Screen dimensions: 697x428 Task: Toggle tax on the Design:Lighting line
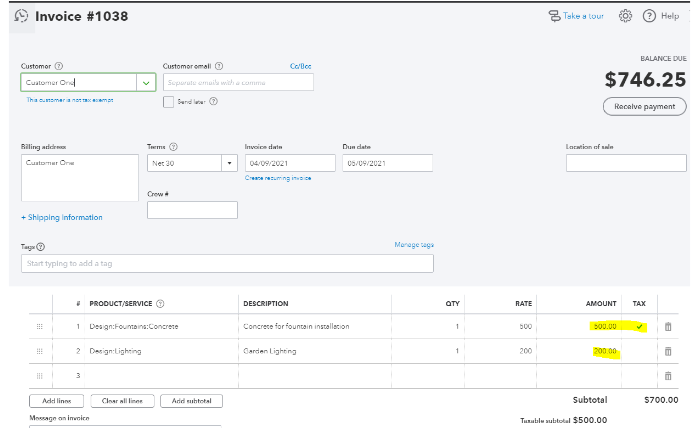(639, 351)
